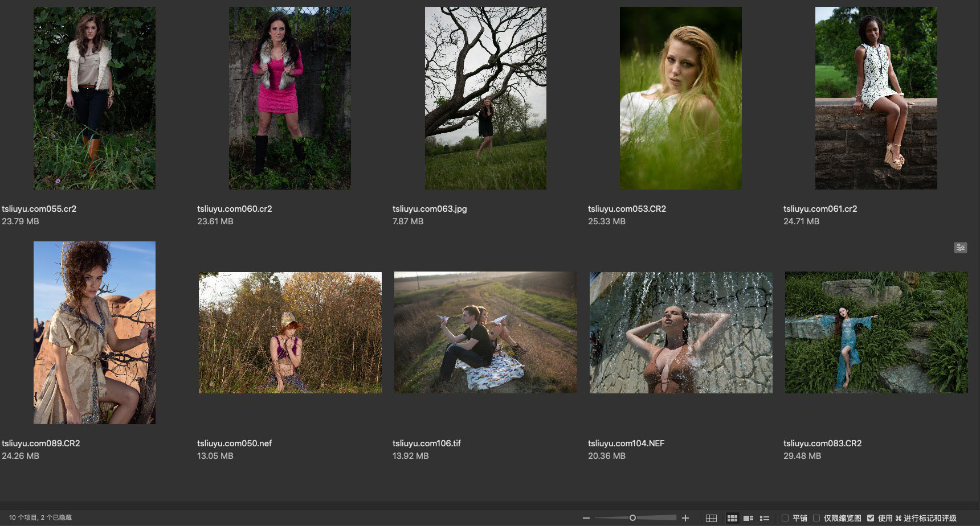This screenshot has width=980, height=526.
Task: Click the 13.92 MB file size
Action: coord(411,456)
